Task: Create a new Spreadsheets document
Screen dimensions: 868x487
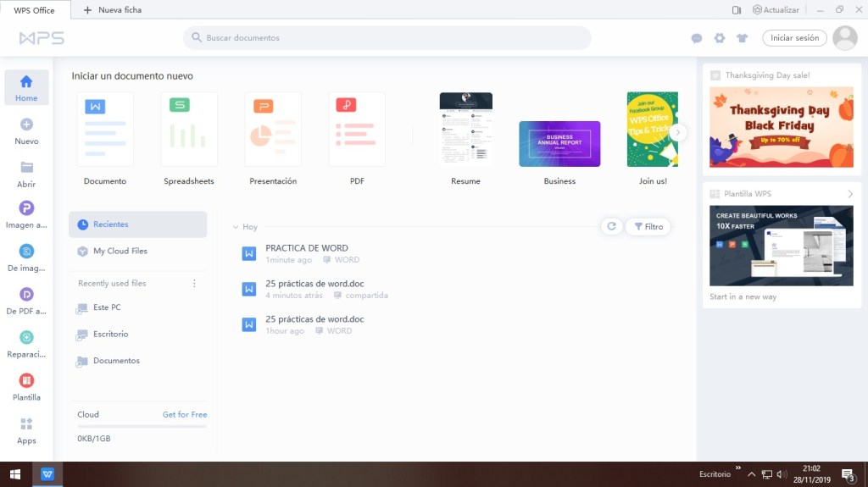Action: pos(189,130)
